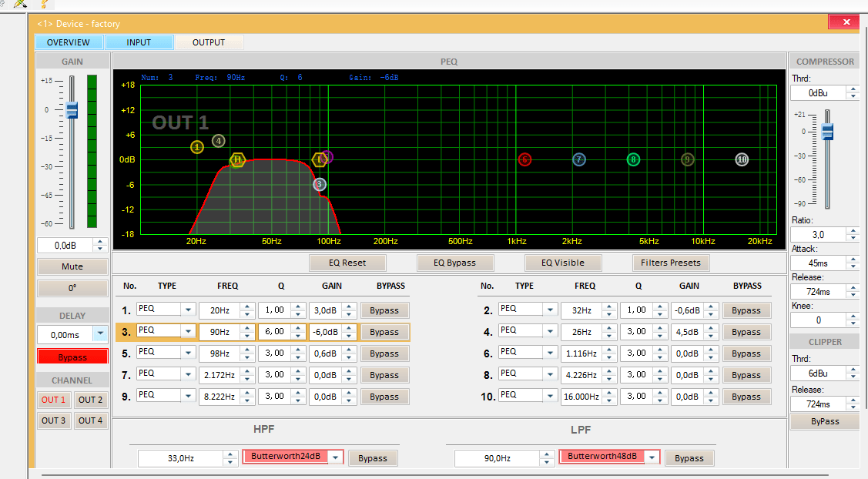Increase clipper threshold 6dBu spinner

(x=853, y=370)
